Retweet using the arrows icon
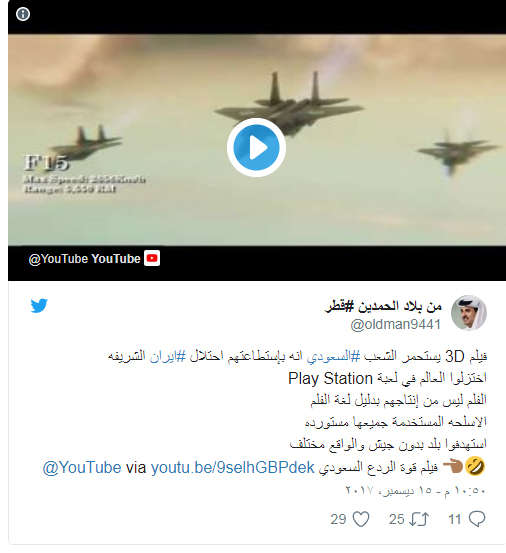Screen dimensions: 506x553 click(x=419, y=519)
